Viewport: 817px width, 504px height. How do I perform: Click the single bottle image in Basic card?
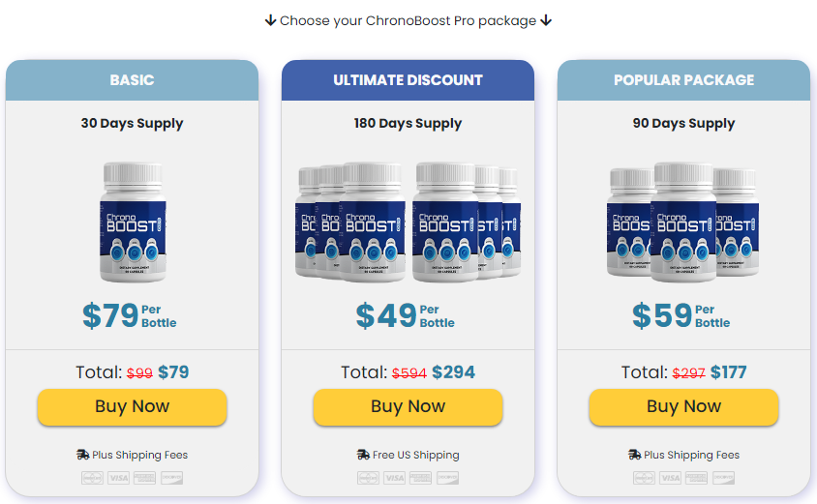(x=132, y=223)
